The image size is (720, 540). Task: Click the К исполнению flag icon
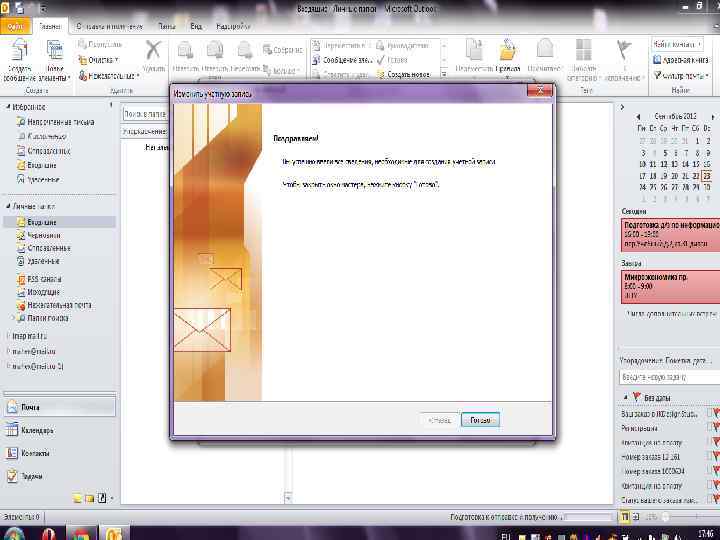tap(623, 60)
